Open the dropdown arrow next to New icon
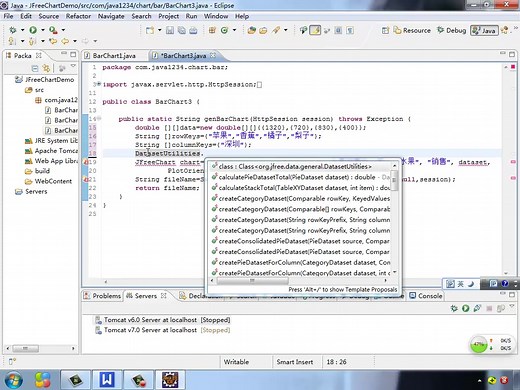Viewport: 520px width, 390px height. 160,30
